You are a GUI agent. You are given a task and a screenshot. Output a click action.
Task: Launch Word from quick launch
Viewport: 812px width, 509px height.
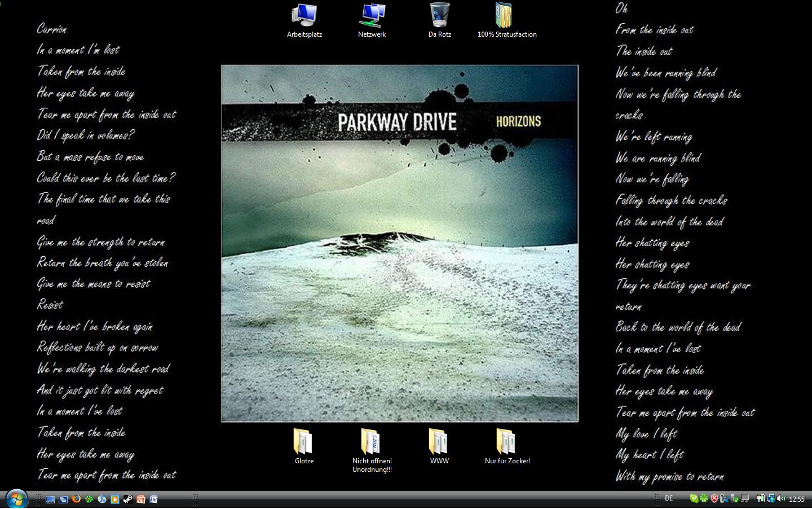pyautogui.click(x=153, y=499)
